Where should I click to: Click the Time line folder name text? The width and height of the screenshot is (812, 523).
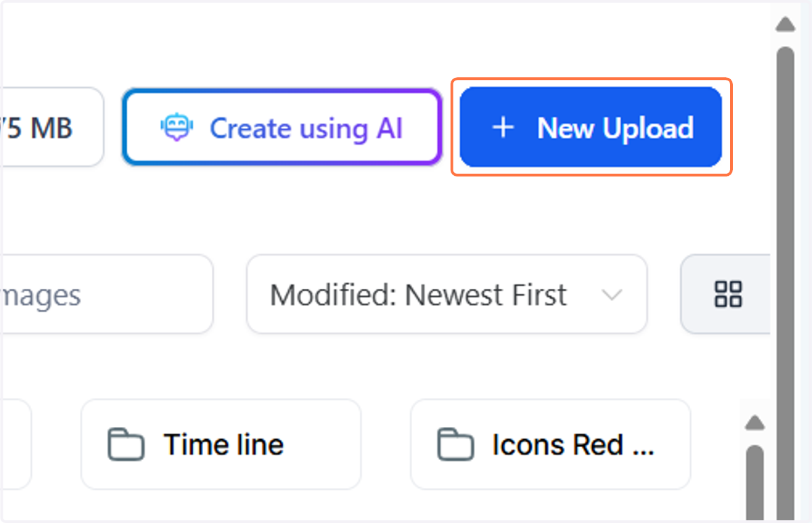[x=224, y=445]
